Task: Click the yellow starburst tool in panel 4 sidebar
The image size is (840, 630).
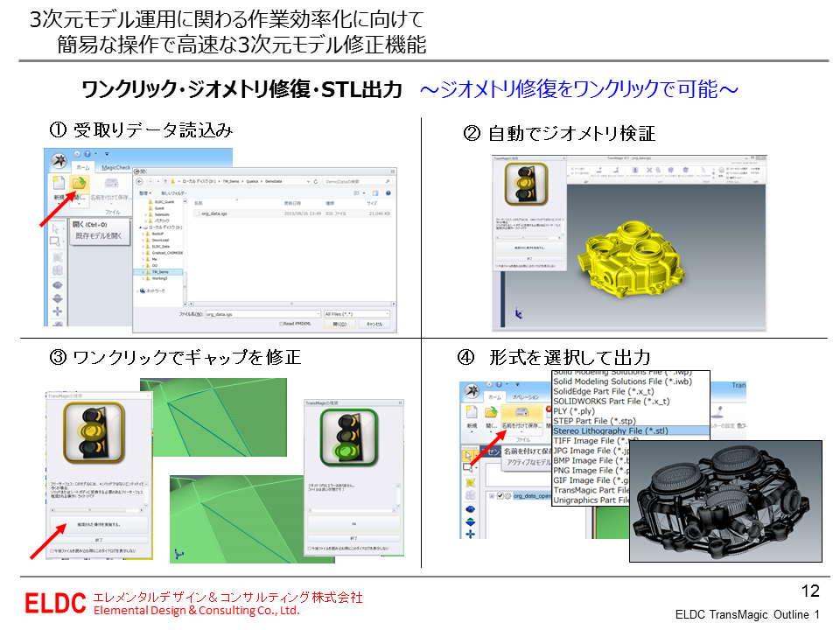Action: point(470,483)
